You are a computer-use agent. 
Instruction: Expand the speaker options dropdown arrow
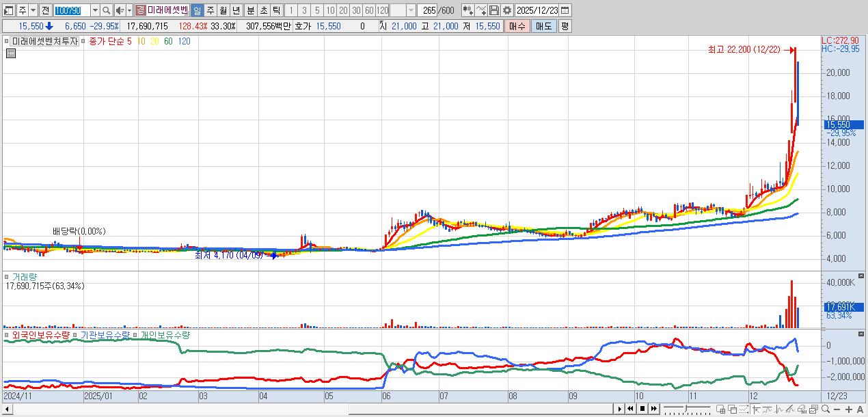(129, 10)
